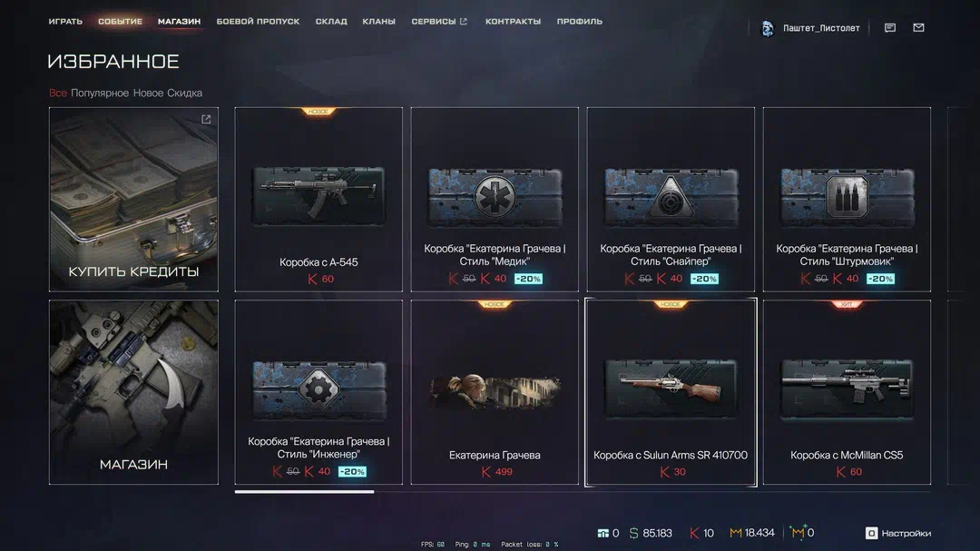Open the Контракты section
This screenshot has height=551, width=980.
click(x=513, y=21)
